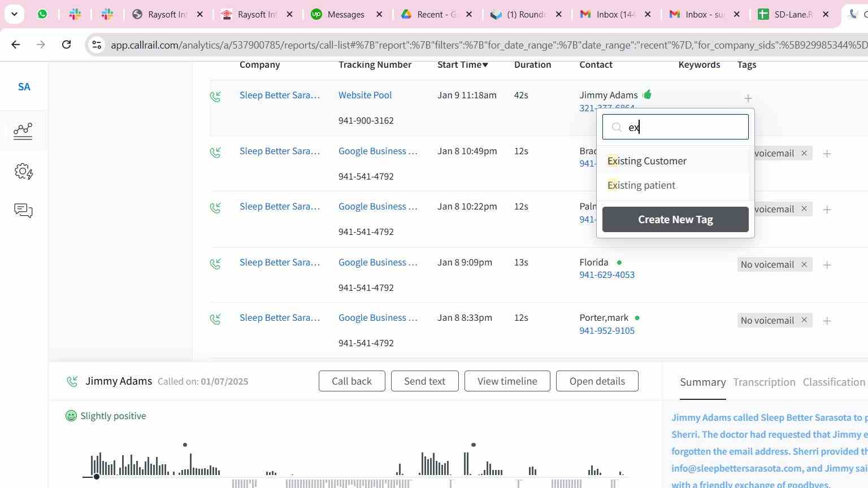868x488 pixels.
Task: Click the inbound call icon for Jan 8 10:22pm
Action: (x=215, y=208)
